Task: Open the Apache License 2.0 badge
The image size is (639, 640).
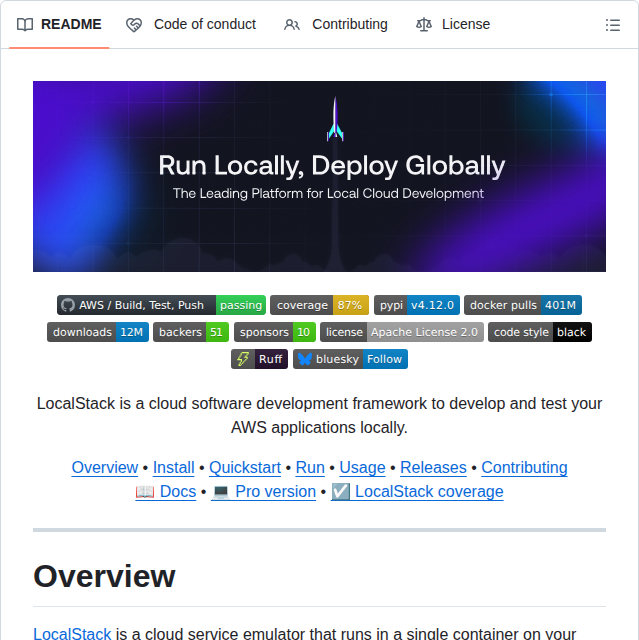Action: (402, 332)
